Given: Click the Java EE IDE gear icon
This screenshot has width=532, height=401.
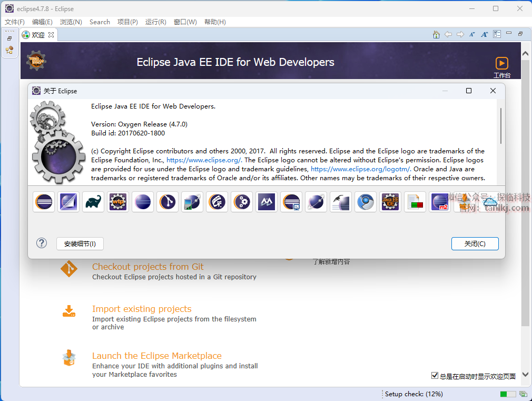Looking at the screenshot, I should click(x=390, y=202).
